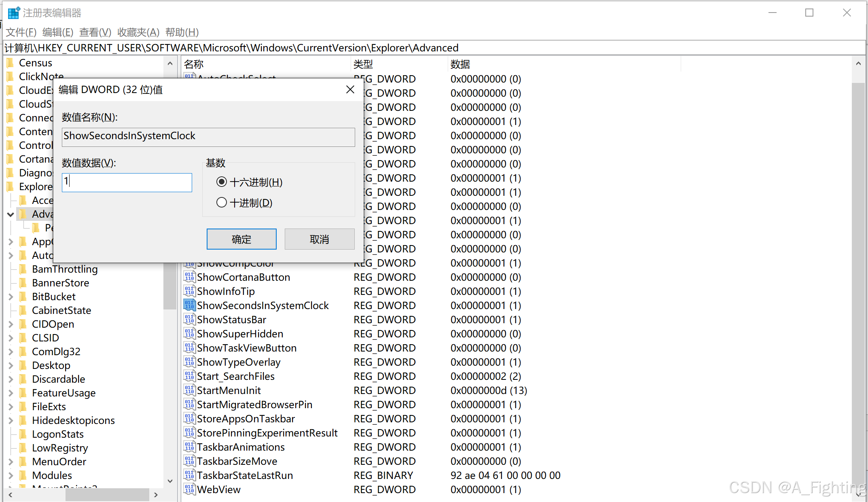
Task: Click the StartMenuInit value icon
Action: point(189,390)
